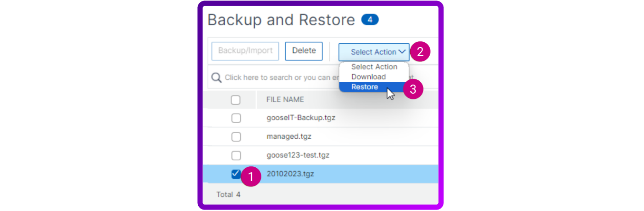Select the gooseIT-Backup.tgz file row
644x211 pixels.
[321, 118]
